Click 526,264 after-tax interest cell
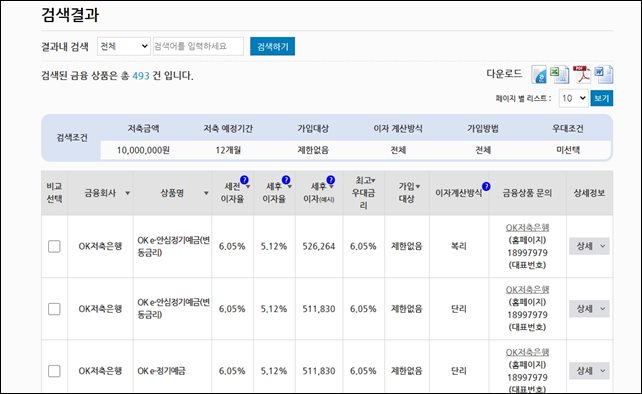 point(319,246)
